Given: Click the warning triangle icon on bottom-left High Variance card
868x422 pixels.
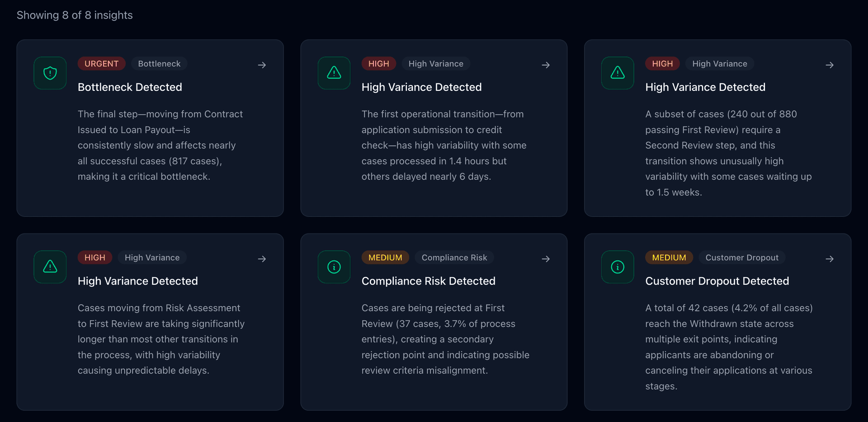Looking at the screenshot, I should [50, 267].
